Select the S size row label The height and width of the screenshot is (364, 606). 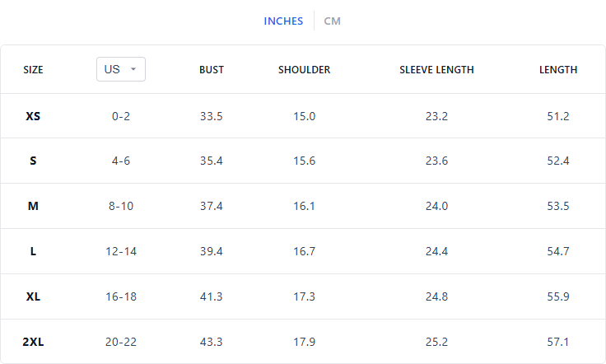coord(33,161)
